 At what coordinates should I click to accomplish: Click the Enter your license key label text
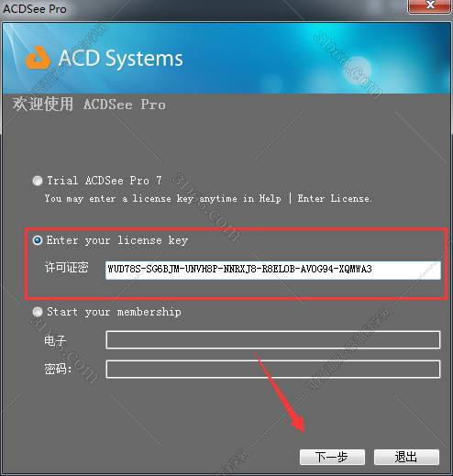click(x=117, y=240)
